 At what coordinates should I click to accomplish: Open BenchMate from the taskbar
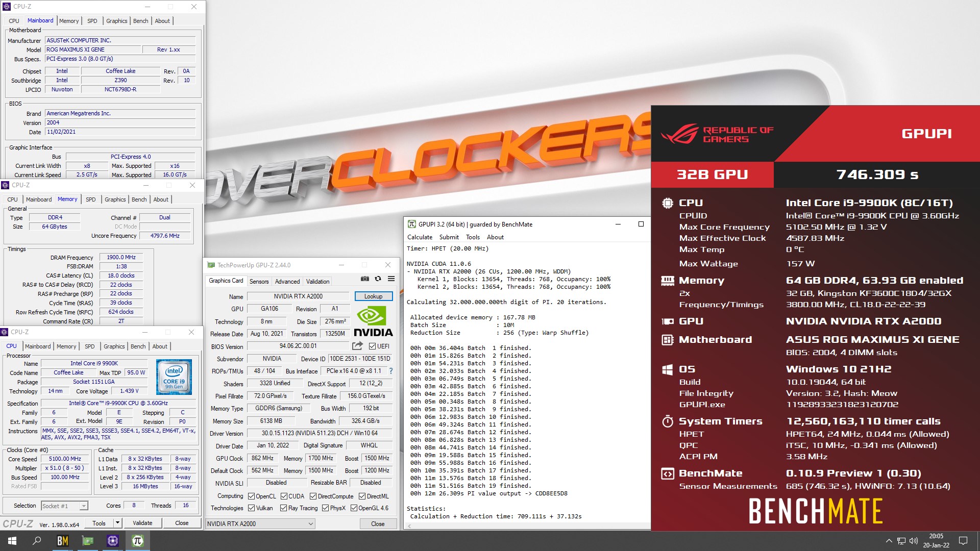pyautogui.click(x=62, y=541)
